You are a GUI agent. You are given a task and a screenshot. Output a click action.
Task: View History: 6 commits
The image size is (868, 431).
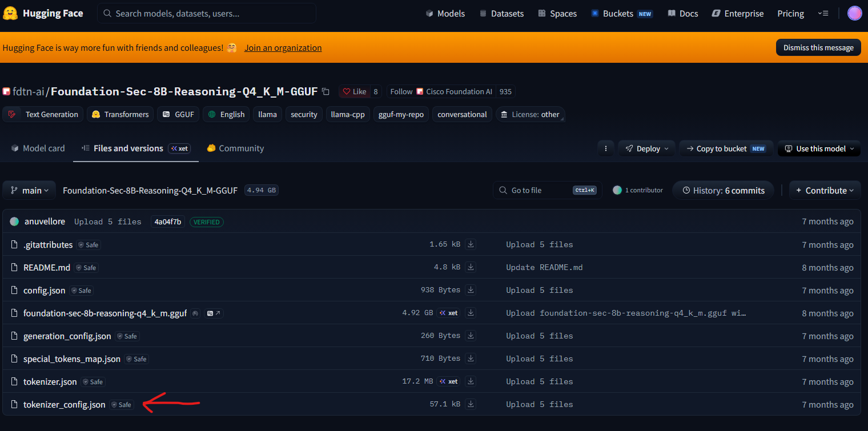pyautogui.click(x=723, y=191)
